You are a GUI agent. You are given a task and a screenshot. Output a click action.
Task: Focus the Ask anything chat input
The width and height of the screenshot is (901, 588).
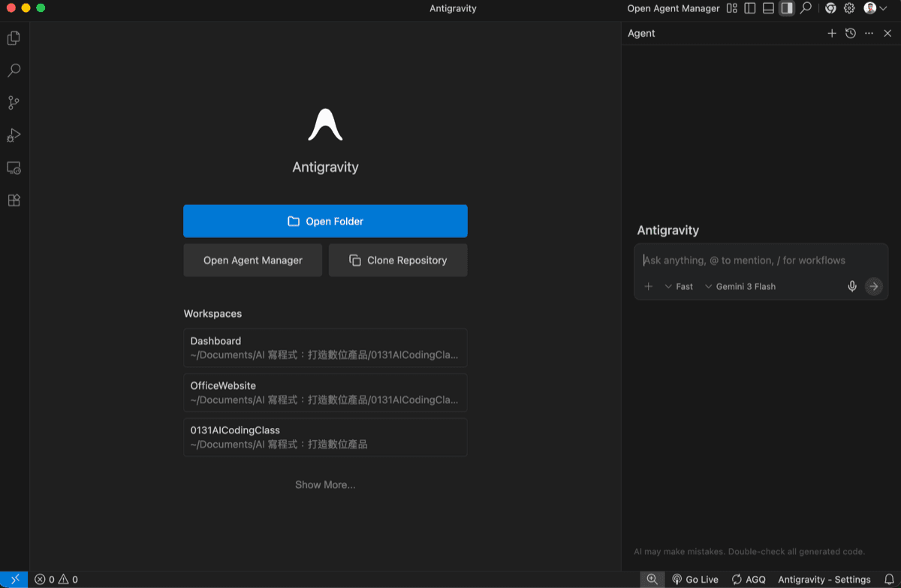point(760,261)
